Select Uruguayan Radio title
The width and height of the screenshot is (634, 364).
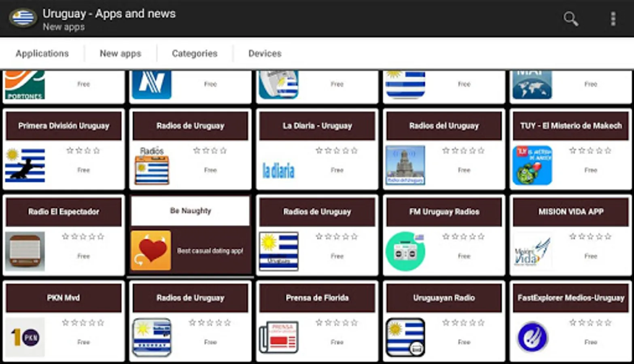click(444, 298)
